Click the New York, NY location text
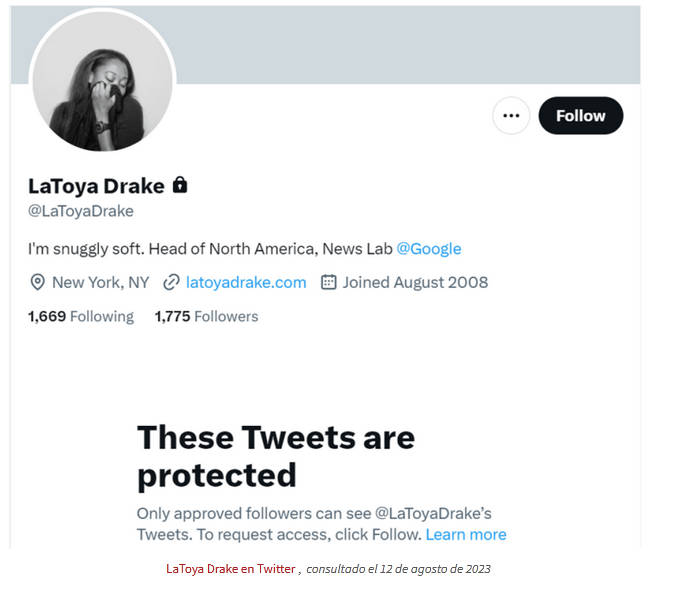 [100, 282]
